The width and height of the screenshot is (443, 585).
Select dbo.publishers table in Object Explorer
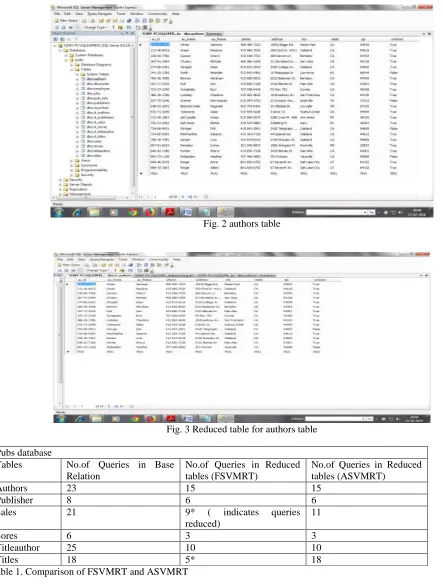[99, 103]
